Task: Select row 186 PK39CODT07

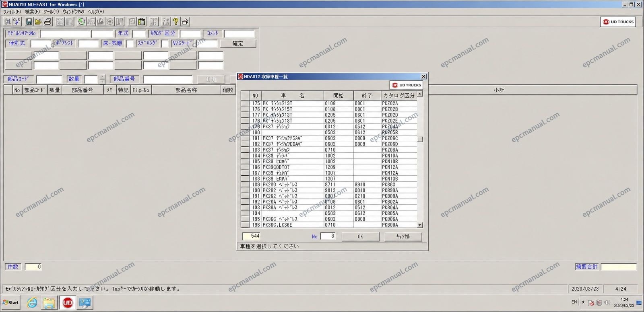Action: 329,167
